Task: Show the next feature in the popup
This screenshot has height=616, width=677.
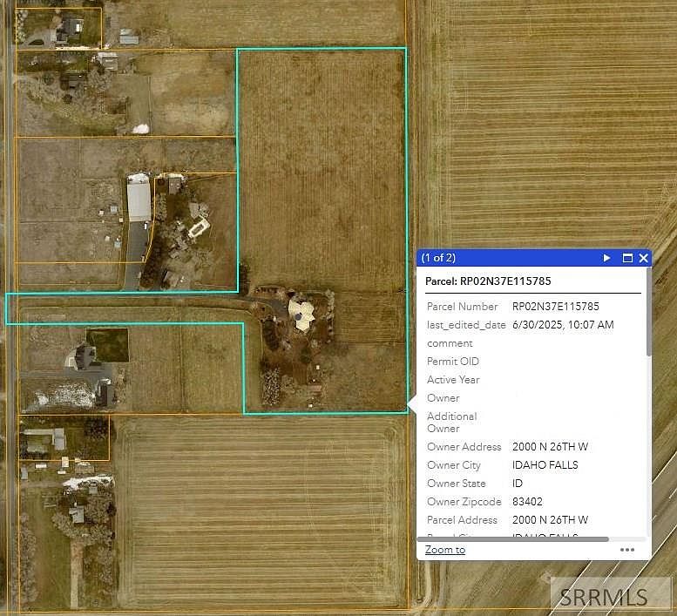Action: point(607,258)
